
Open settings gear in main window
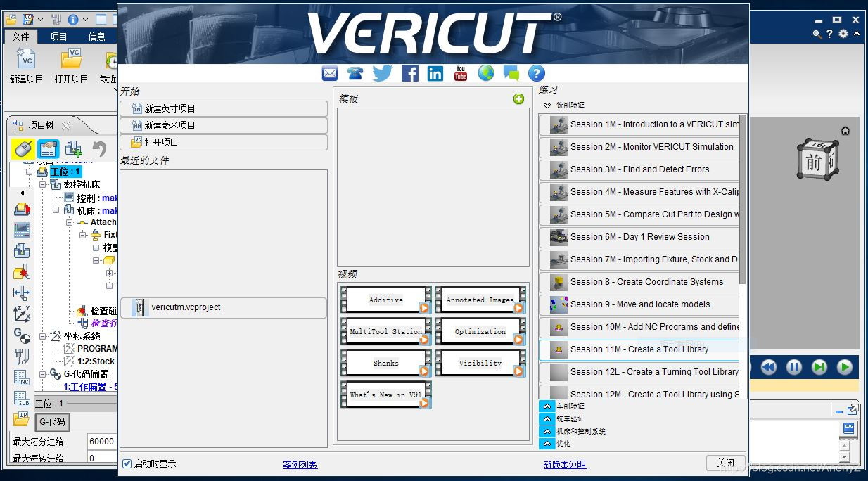843,34
